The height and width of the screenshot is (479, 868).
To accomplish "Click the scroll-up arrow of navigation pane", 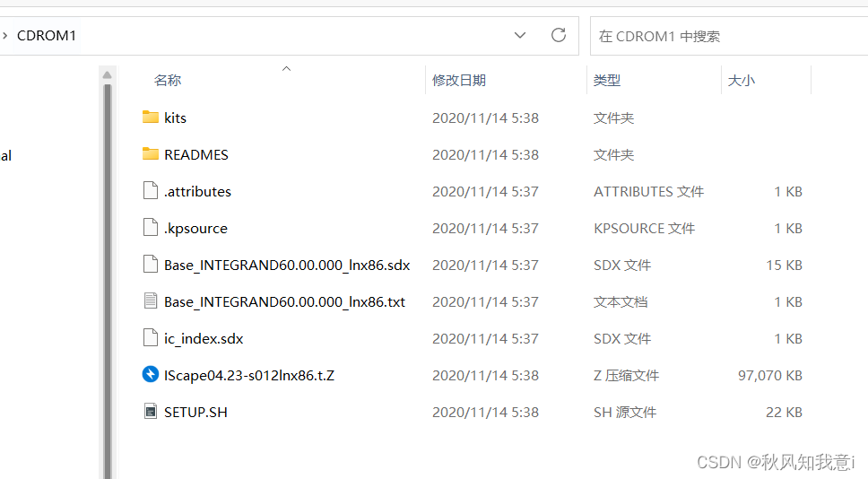I will point(108,74).
